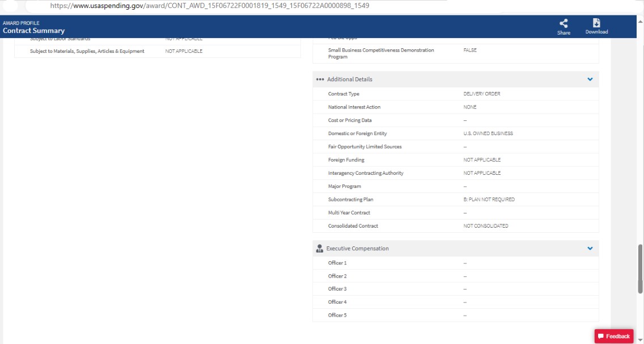
Task: Click the Additional Details ellipsis icon
Action: coord(320,79)
